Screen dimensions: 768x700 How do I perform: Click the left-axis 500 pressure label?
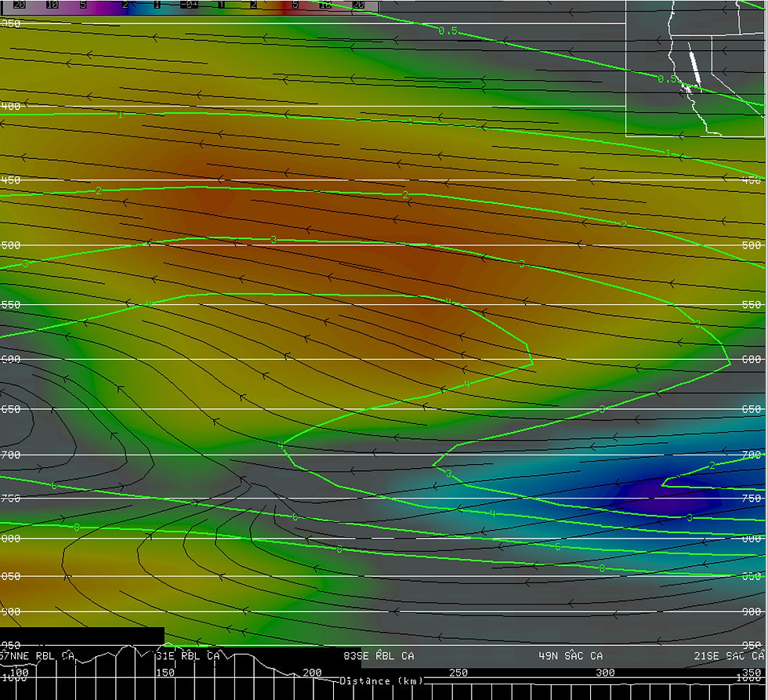tap(10, 245)
